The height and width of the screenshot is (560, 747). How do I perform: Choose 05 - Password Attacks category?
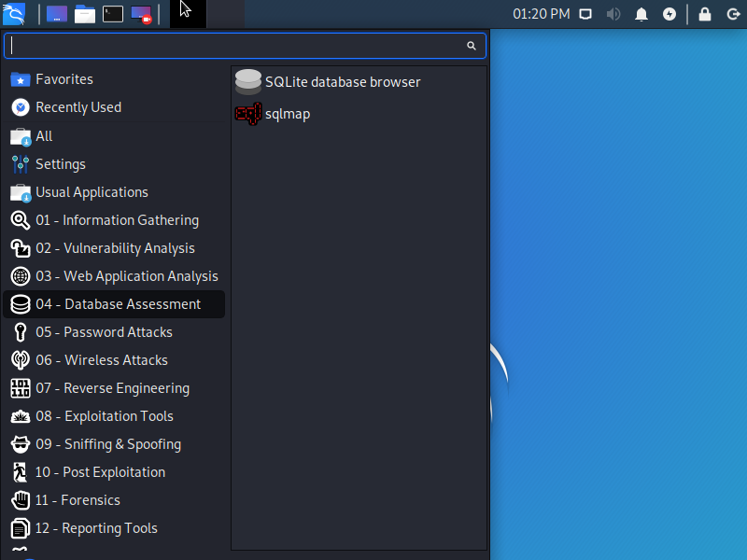pyautogui.click(x=104, y=332)
